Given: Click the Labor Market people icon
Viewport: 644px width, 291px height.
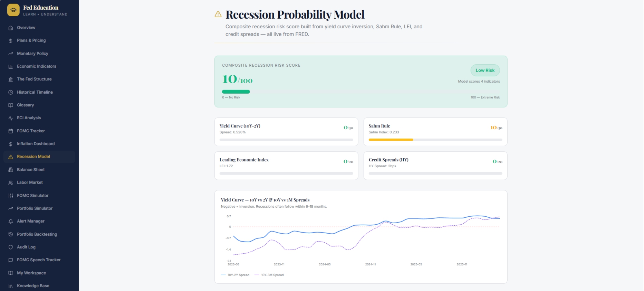Looking at the screenshot, I should coord(11,182).
